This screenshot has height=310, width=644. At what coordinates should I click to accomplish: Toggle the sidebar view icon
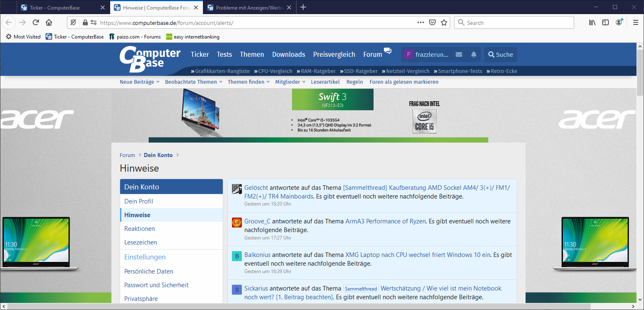(605, 22)
